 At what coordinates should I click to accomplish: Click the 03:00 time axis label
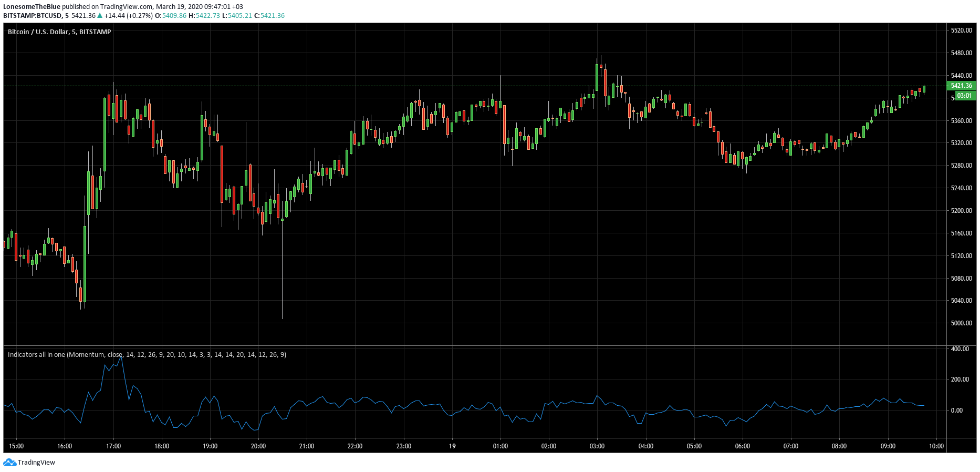(597, 446)
